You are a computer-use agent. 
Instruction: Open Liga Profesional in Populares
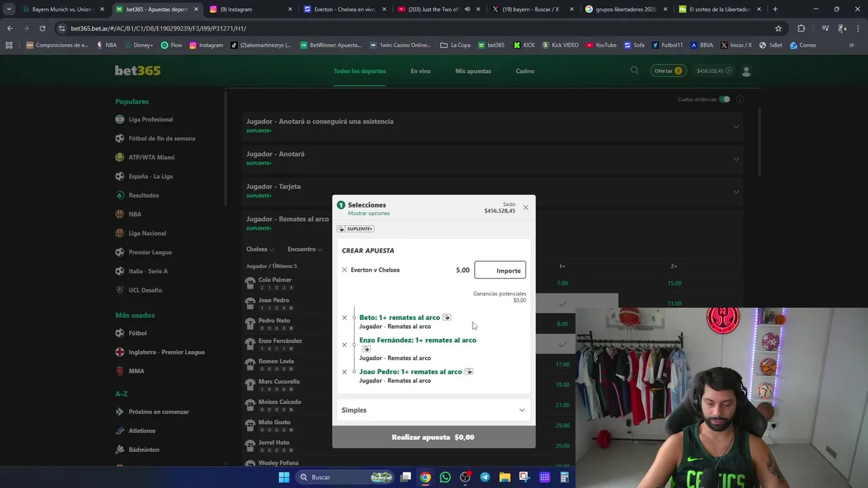(x=144, y=119)
